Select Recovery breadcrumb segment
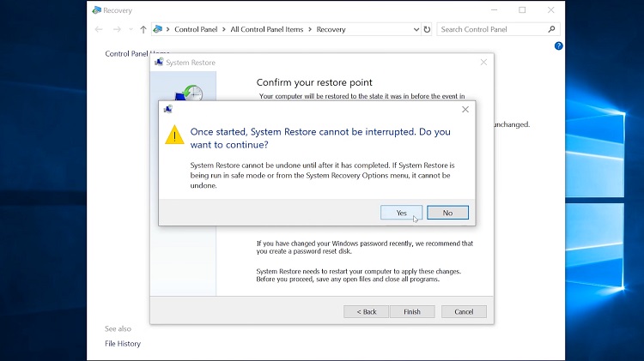 tap(331, 29)
